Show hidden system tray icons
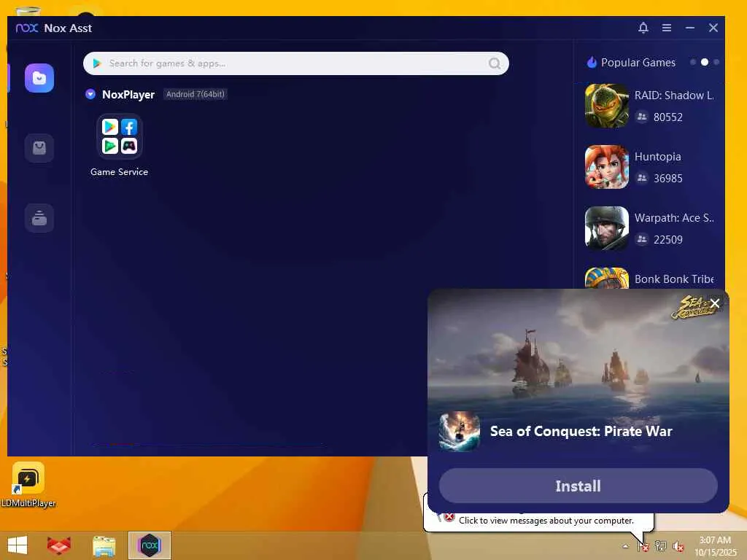 pyautogui.click(x=625, y=546)
